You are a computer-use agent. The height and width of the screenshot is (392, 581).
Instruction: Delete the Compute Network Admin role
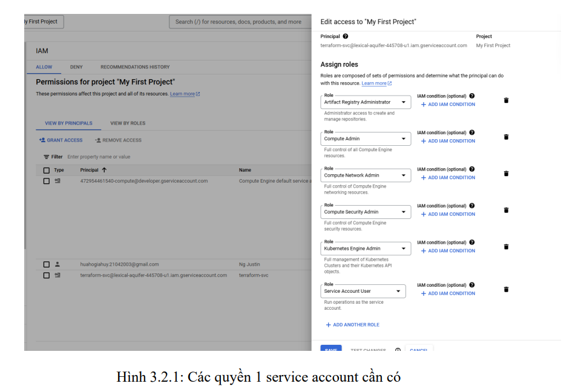coord(506,174)
